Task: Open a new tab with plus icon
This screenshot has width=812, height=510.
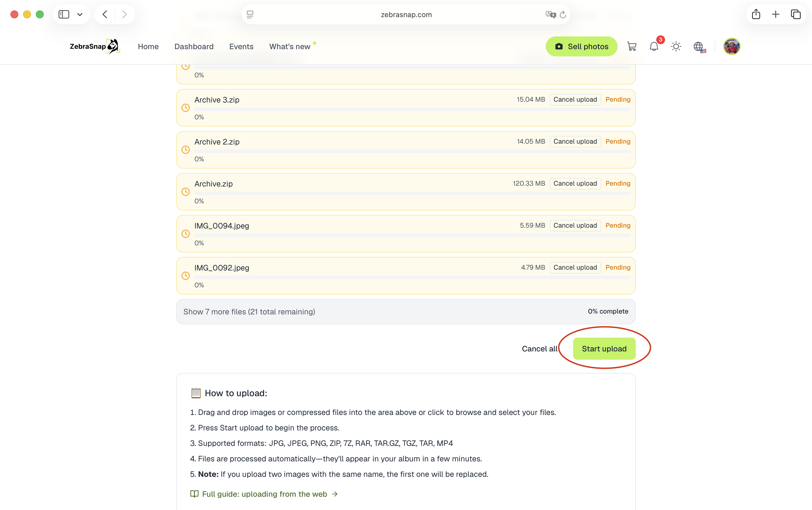Action: [776, 14]
